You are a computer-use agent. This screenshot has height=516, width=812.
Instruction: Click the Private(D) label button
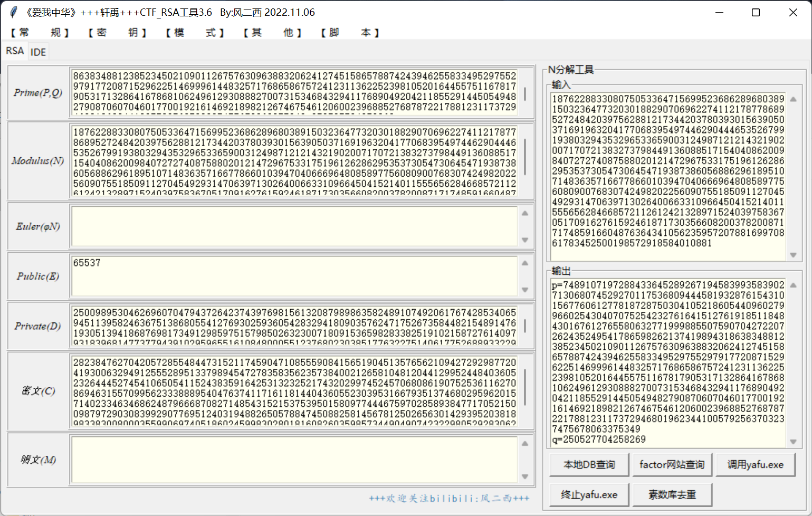click(38, 326)
